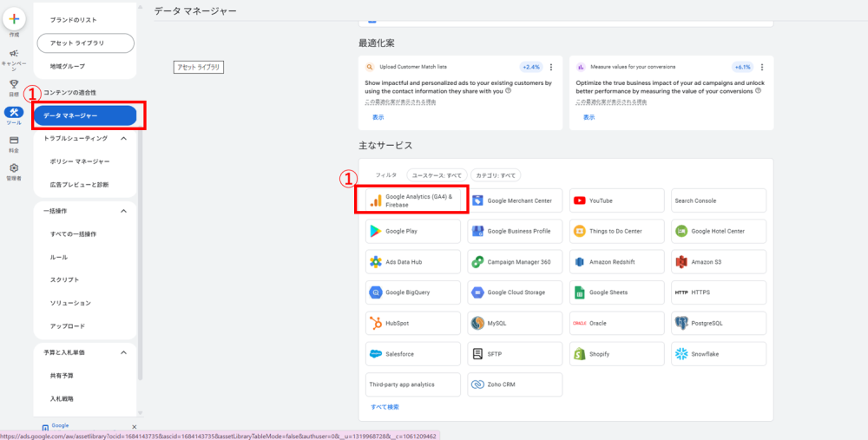Image resolution: width=868 pixels, height=440 pixels.
Task: Open the ユースケース: すべて filter dropdown
Action: click(x=437, y=175)
